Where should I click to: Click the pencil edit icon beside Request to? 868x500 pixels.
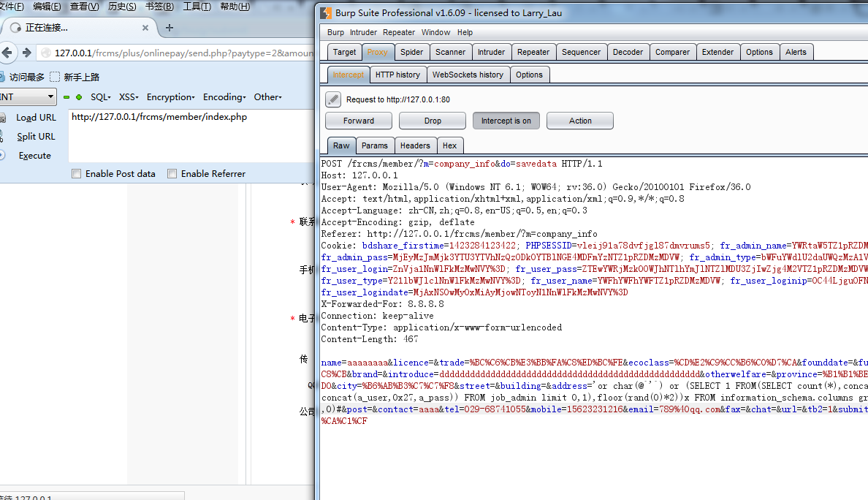(332, 99)
